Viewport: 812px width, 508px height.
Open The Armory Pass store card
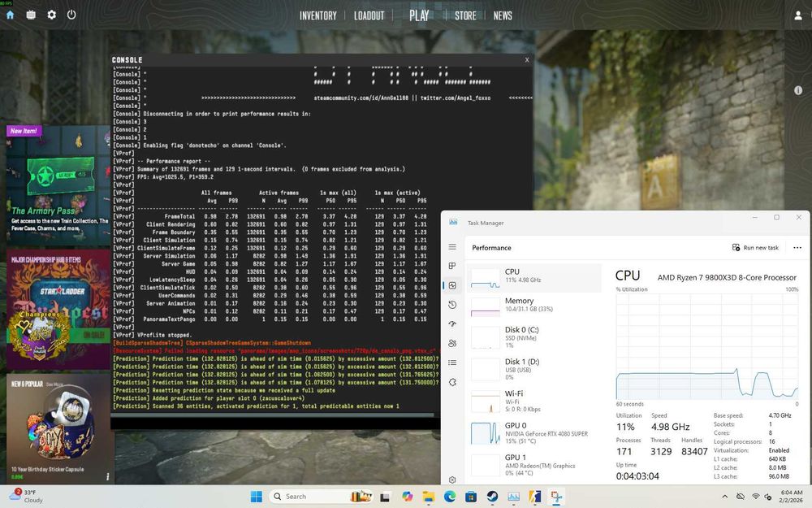[x=58, y=184]
